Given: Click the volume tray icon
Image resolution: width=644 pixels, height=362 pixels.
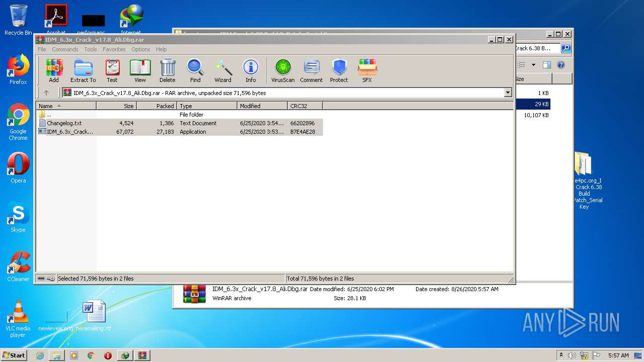Looking at the screenshot, I should (x=572, y=355).
